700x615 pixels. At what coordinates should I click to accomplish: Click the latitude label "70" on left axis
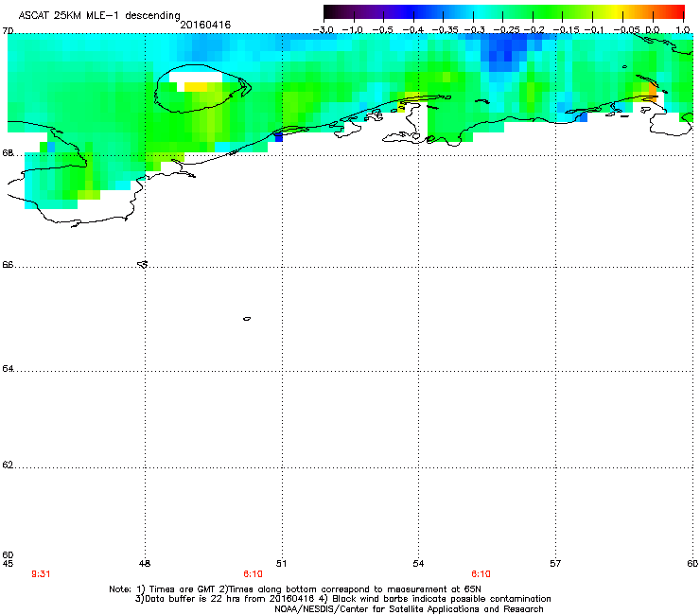tap(8, 31)
